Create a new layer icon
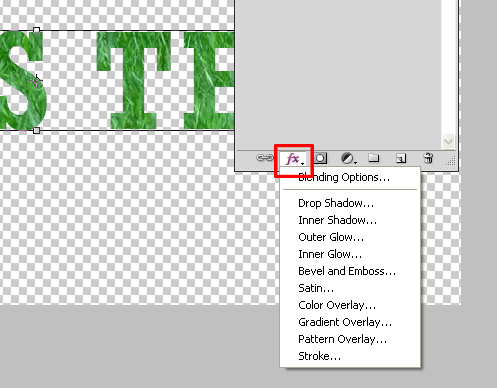This screenshot has height=388, width=497. (x=401, y=158)
